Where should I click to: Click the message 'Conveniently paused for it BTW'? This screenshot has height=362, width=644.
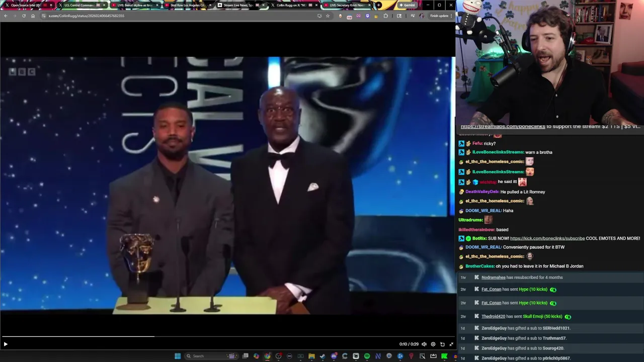(x=534, y=247)
